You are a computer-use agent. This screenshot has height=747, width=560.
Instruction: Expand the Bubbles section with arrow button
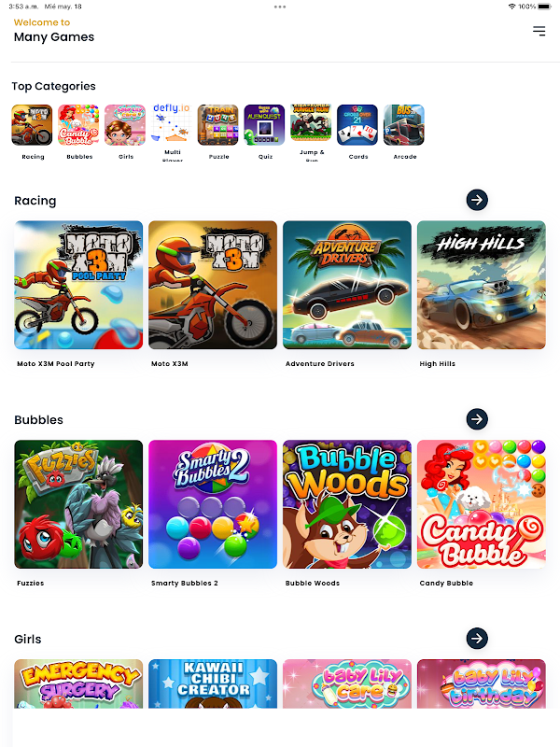477,419
